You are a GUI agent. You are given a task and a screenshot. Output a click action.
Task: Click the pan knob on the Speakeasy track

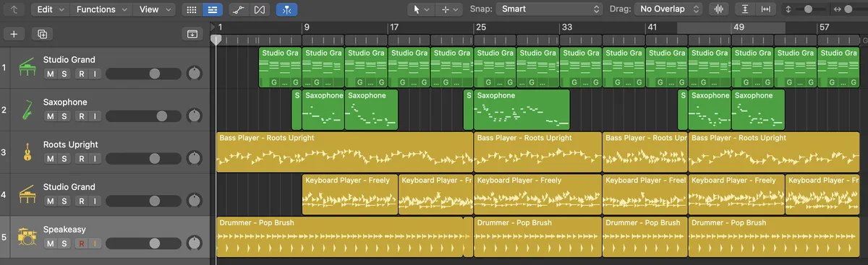click(194, 243)
